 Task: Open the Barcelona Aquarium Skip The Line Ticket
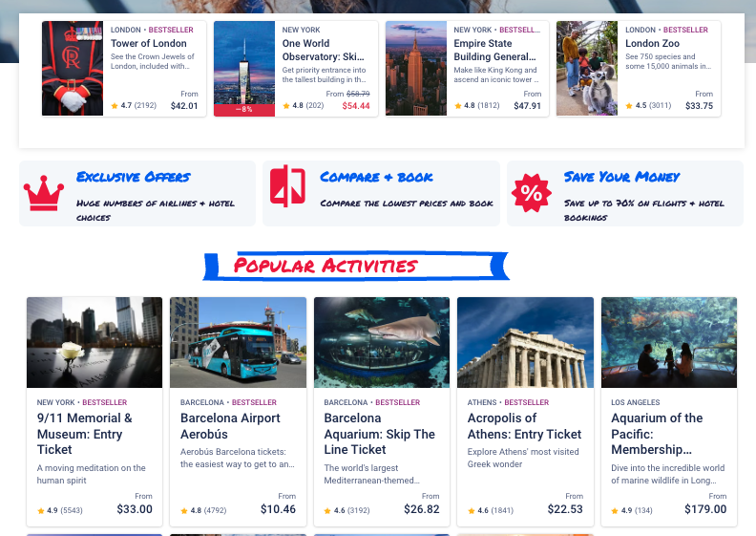tap(380, 434)
